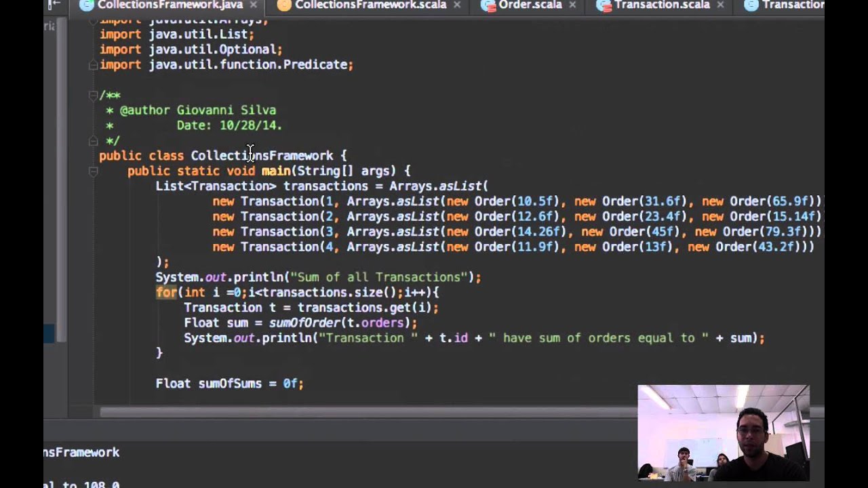Click the 'main' method name
Screen dimensions: 868x488
coord(276,171)
